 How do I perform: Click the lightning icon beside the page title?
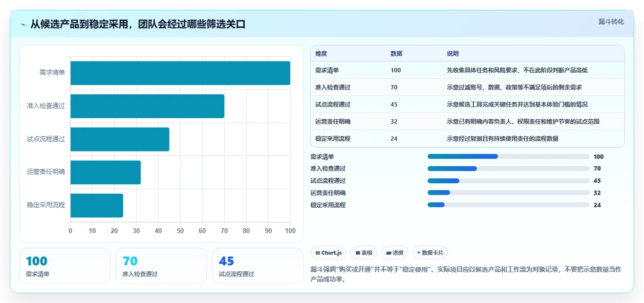tap(23, 24)
